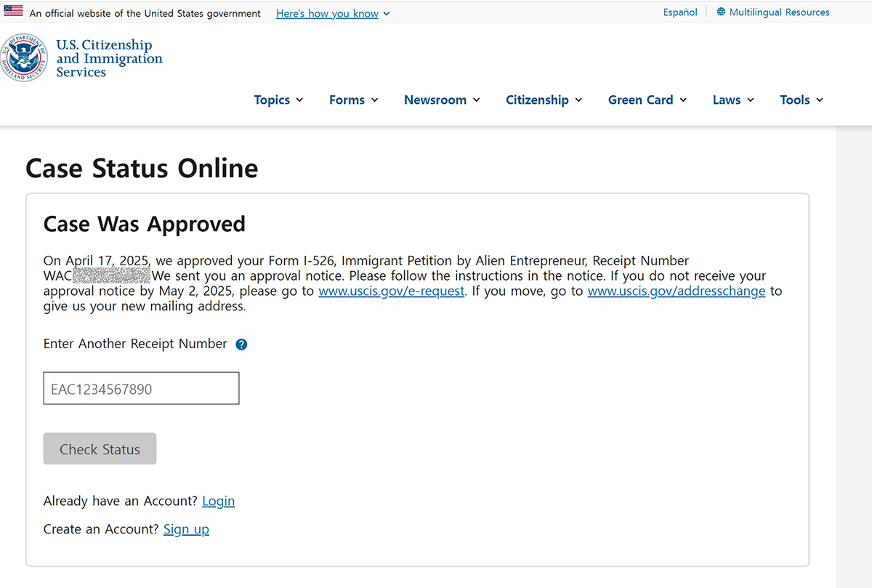Click the Login link
The height and width of the screenshot is (588, 872).
219,502
